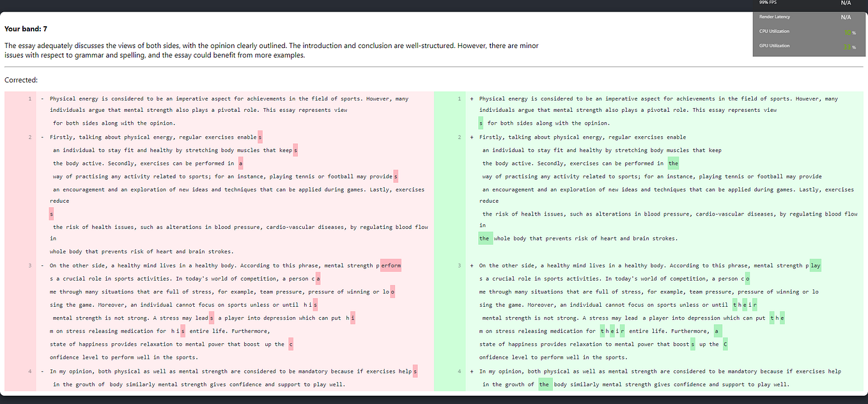Select line number 3 in the corrected pane
868x404 pixels.
point(459,265)
